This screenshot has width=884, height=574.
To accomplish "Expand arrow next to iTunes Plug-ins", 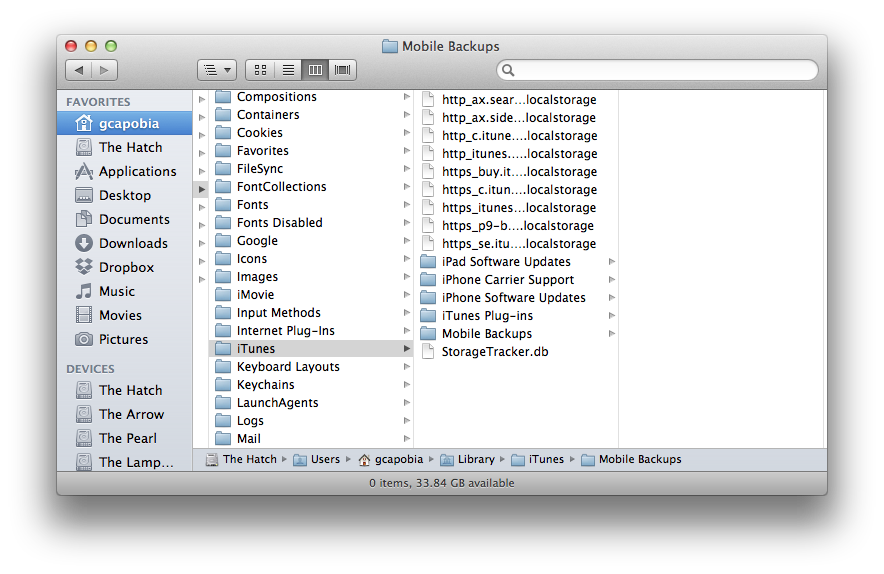I will pyautogui.click(x=612, y=316).
